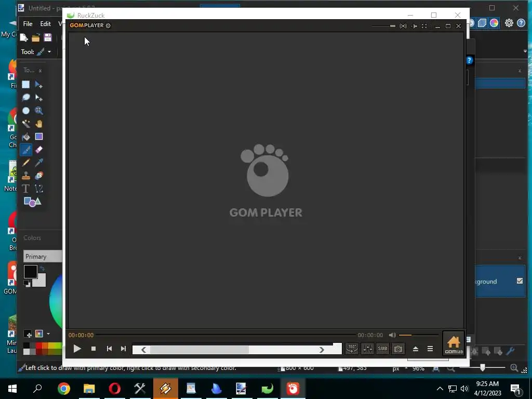The height and width of the screenshot is (399, 532).
Task: Select the Recolor tool
Action: coord(38,176)
